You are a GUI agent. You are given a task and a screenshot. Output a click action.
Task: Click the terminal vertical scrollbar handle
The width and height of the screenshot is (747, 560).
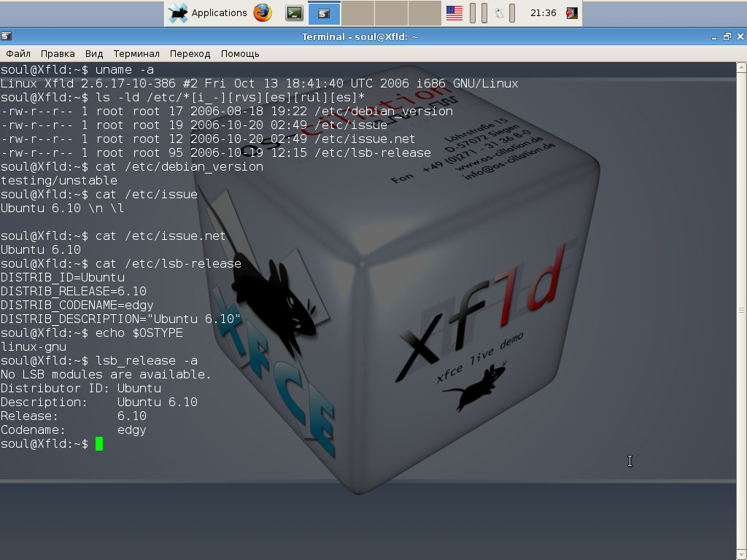pos(742,310)
